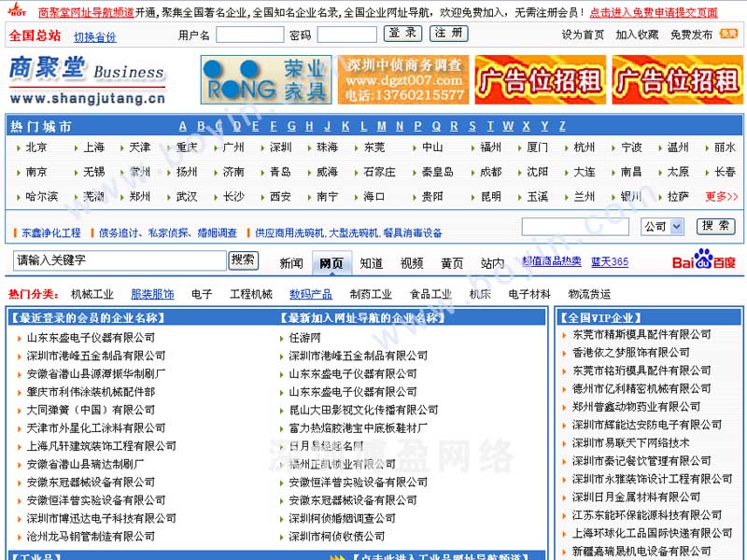747x560 pixels.
Task: Open VIP company 香港依之梦服饰有限公司
Action: pos(631,353)
